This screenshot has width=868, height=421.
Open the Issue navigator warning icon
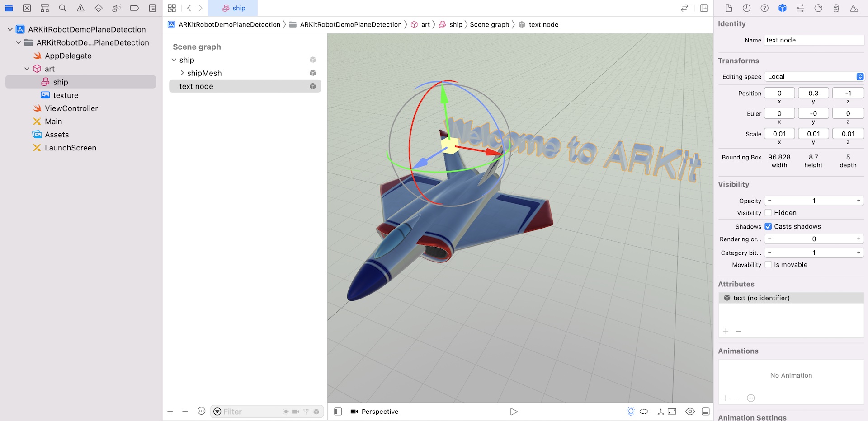81,8
